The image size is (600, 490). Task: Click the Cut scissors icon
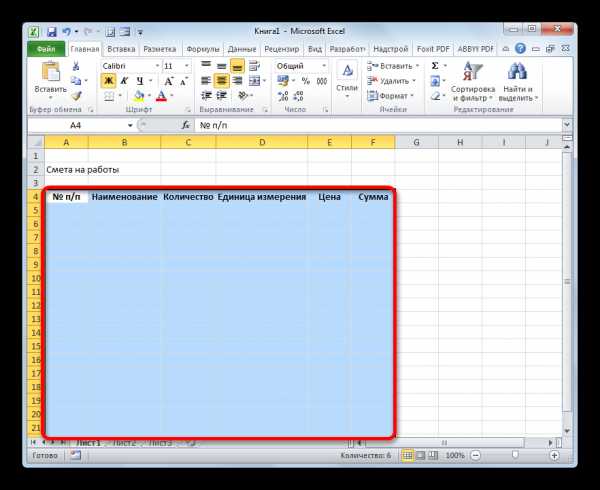(x=77, y=66)
